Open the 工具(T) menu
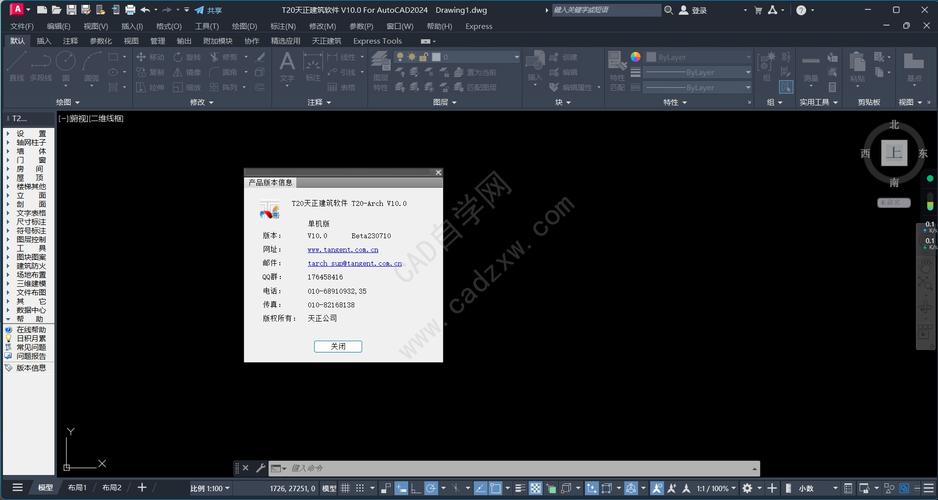 pyautogui.click(x=206, y=26)
